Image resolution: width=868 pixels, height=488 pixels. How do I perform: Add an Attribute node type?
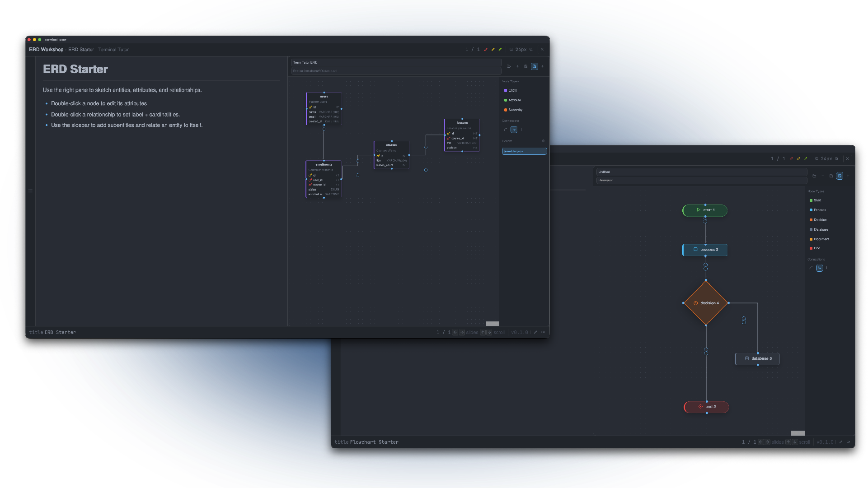coord(512,100)
